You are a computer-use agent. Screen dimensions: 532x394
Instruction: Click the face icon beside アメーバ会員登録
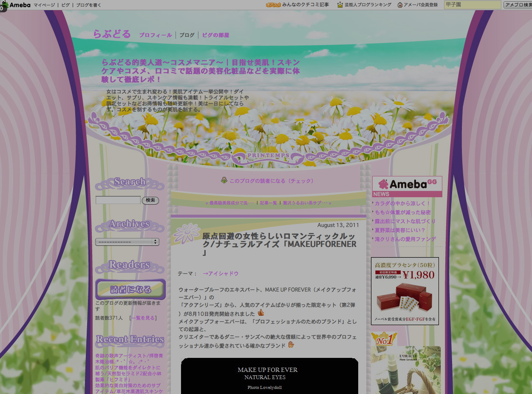[x=400, y=5]
